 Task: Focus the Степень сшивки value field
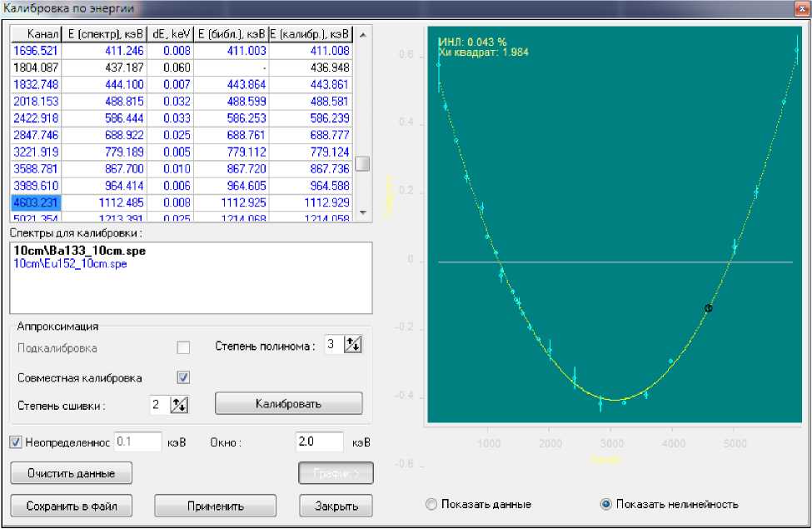coord(160,405)
